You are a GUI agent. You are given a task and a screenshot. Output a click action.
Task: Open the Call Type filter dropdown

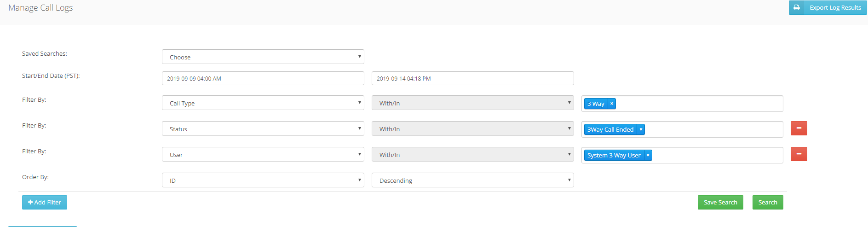coord(263,103)
